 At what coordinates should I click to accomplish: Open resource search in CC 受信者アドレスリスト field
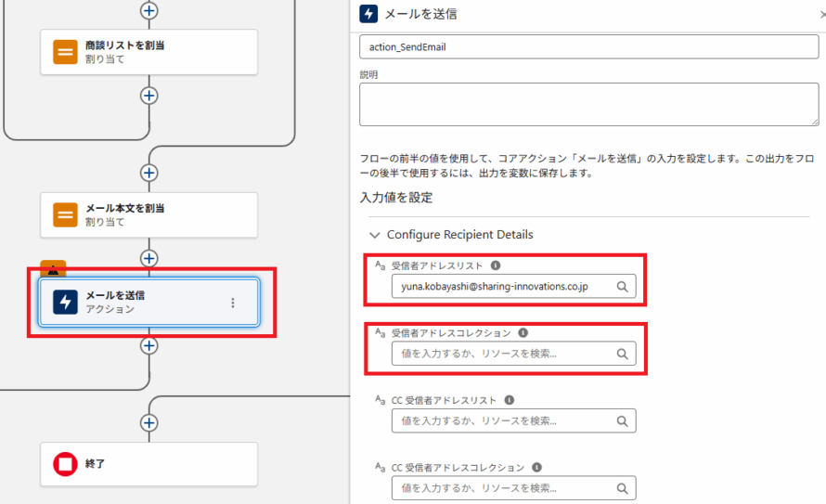point(623,421)
